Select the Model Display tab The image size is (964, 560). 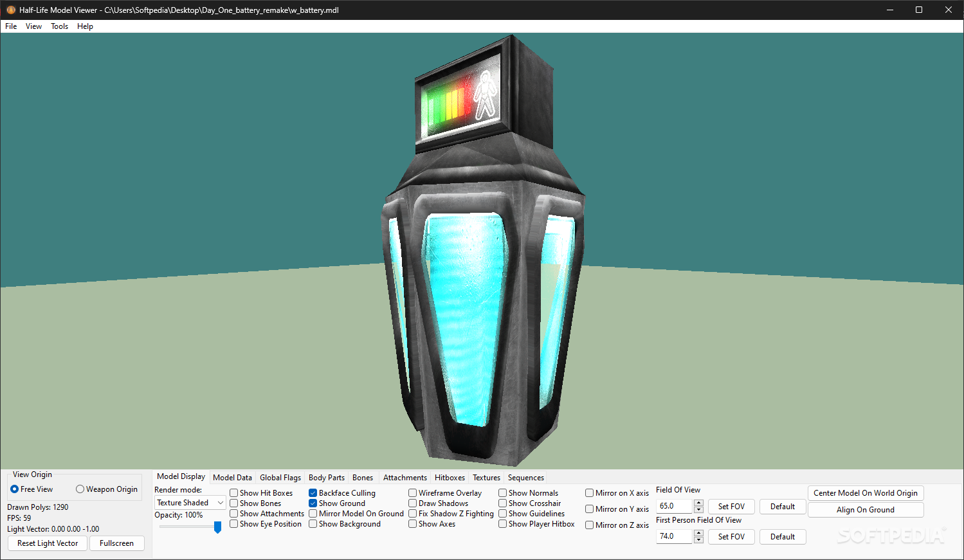pos(181,476)
